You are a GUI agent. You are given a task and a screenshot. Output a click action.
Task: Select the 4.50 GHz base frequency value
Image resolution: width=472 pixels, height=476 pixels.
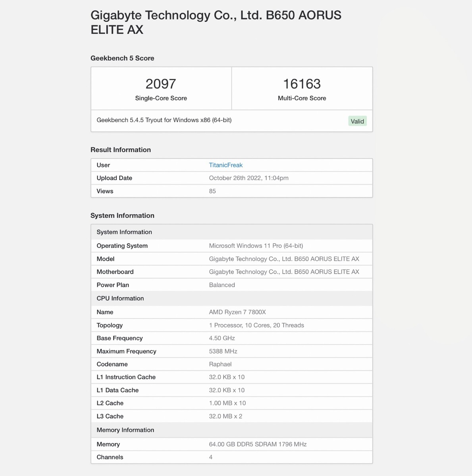(x=222, y=338)
